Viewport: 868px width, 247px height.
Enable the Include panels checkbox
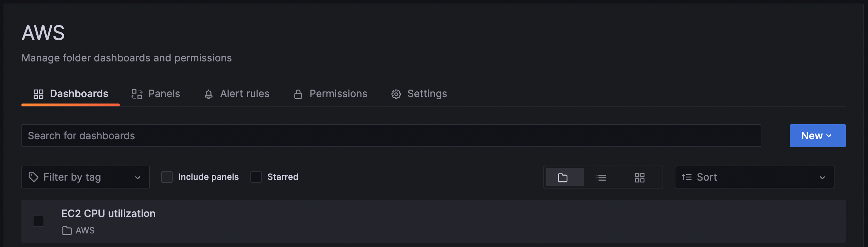[167, 177]
